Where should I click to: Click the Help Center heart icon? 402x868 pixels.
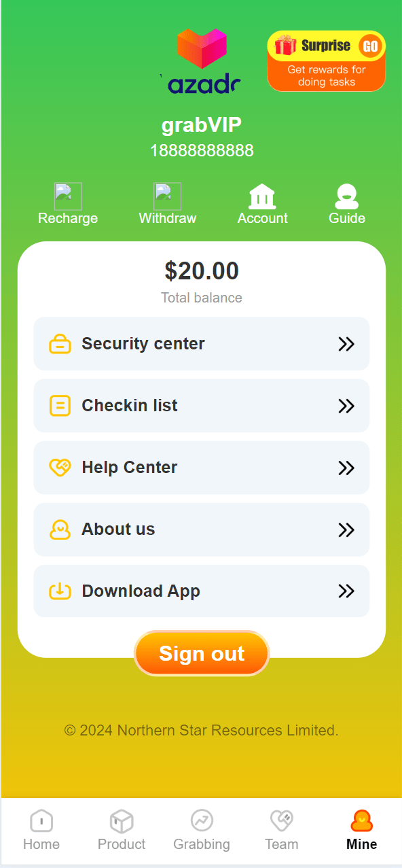(60, 468)
